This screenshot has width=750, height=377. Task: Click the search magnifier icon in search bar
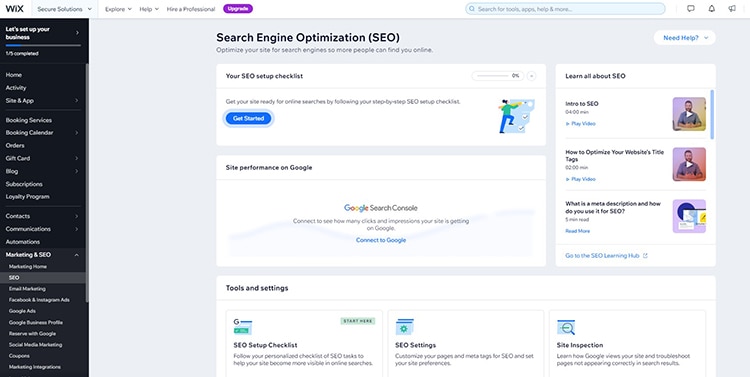click(472, 9)
